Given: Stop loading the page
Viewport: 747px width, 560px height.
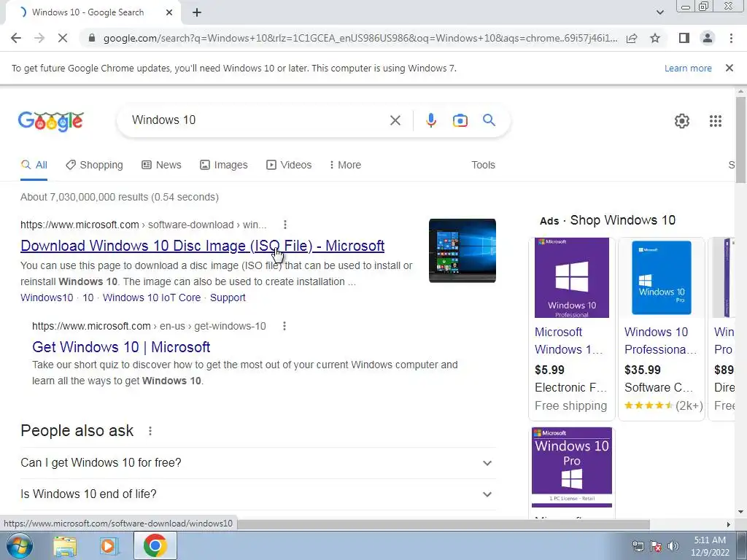Looking at the screenshot, I should (x=63, y=38).
